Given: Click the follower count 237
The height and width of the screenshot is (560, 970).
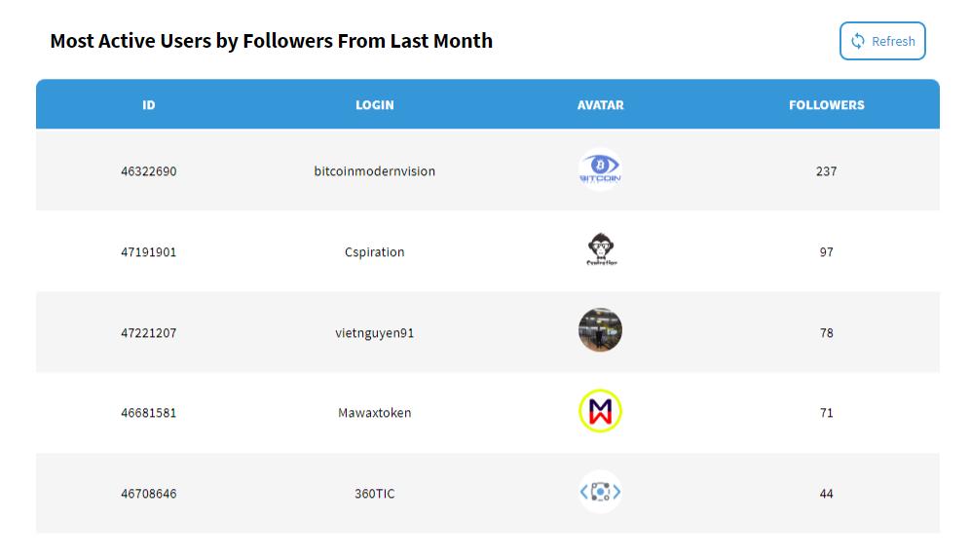Looking at the screenshot, I should [826, 171].
